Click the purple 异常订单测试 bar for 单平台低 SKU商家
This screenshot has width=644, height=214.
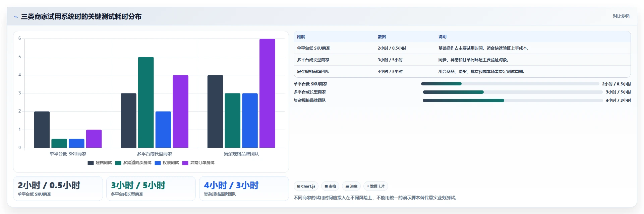tap(94, 139)
